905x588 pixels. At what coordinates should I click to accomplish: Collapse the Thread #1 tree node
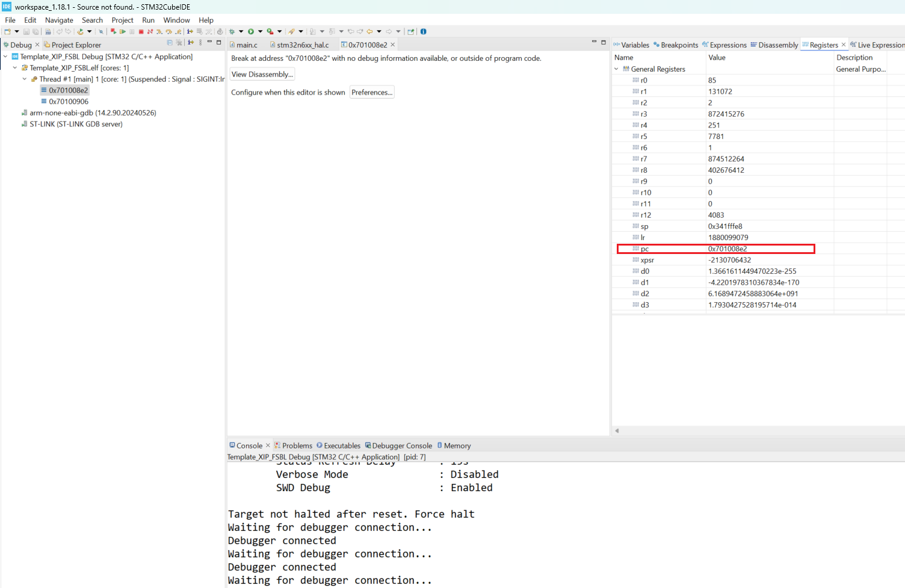[25, 79]
